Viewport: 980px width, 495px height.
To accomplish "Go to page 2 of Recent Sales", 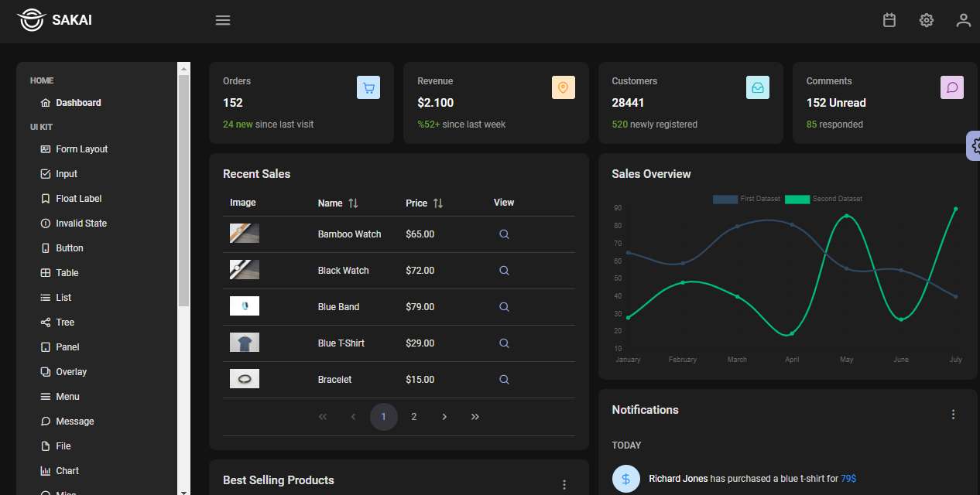I will (413, 416).
